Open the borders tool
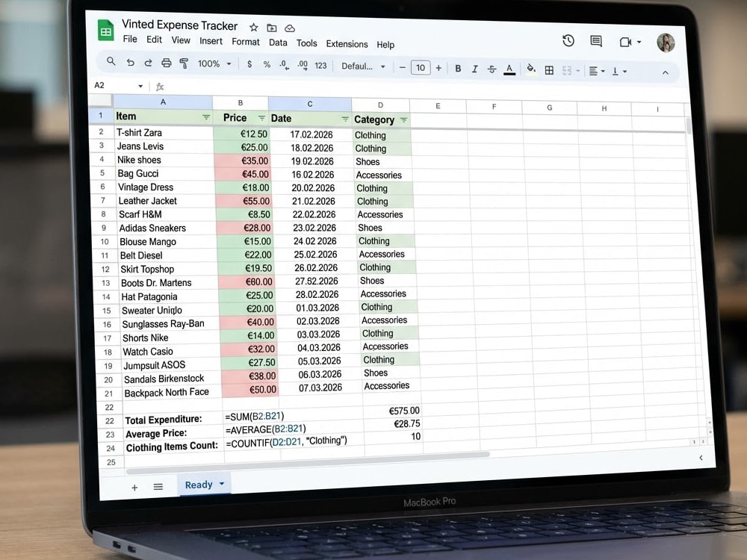 click(x=549, y=70)
